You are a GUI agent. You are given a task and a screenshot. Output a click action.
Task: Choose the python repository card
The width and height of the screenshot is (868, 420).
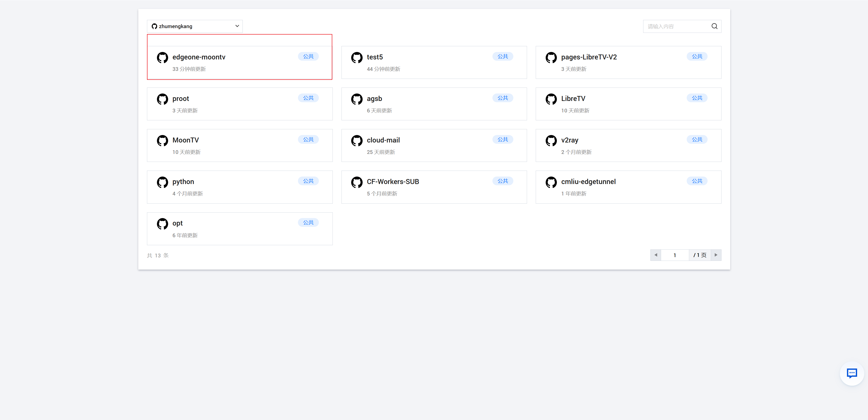tap(239, 187)
